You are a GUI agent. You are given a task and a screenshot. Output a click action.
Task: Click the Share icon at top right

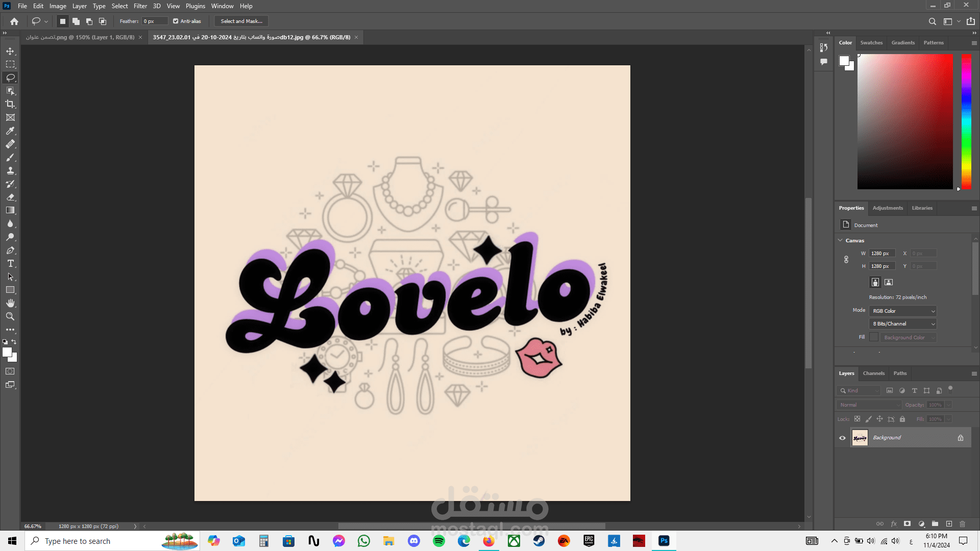pos(971,21)
